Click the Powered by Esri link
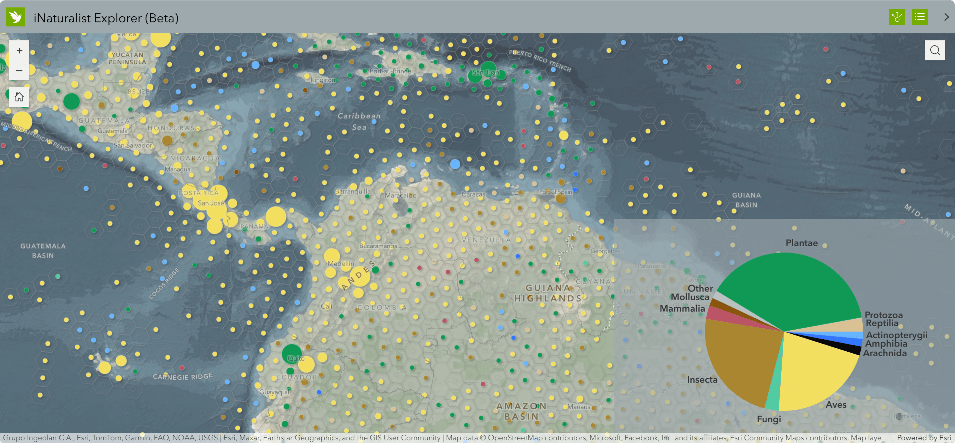The height and width of the screenshot is (443, 955). click(924, 438)
